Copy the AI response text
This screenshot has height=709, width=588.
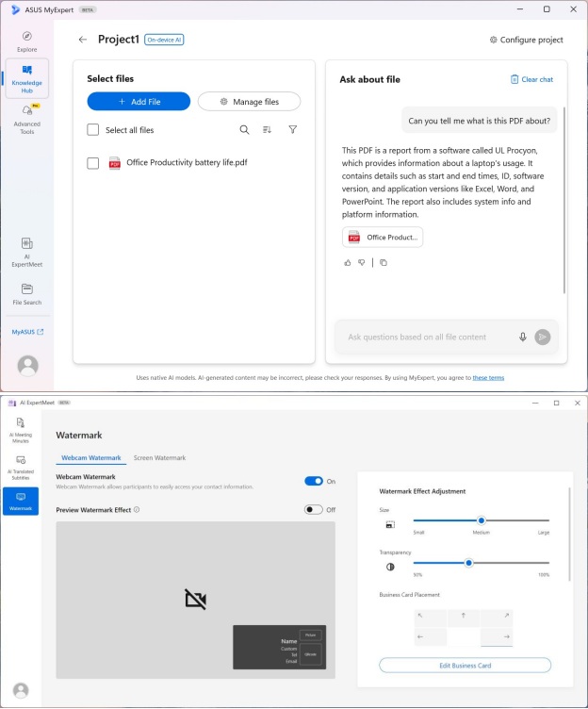(x=384, y=263)
